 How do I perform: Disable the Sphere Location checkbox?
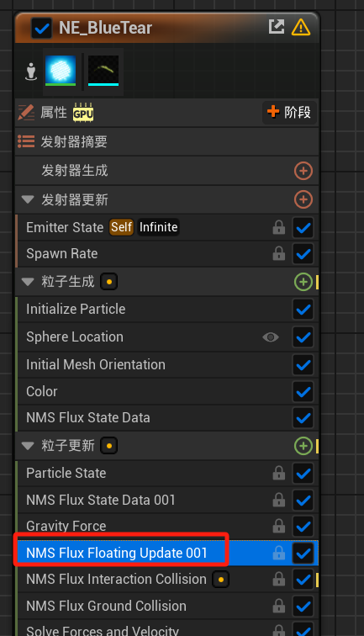[303, 337]
